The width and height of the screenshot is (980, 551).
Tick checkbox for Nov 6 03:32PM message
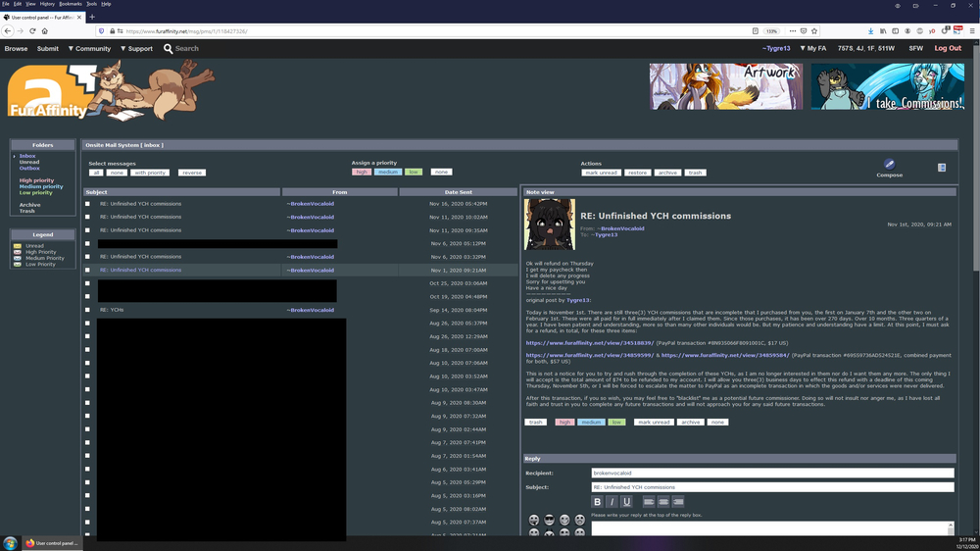87,257
